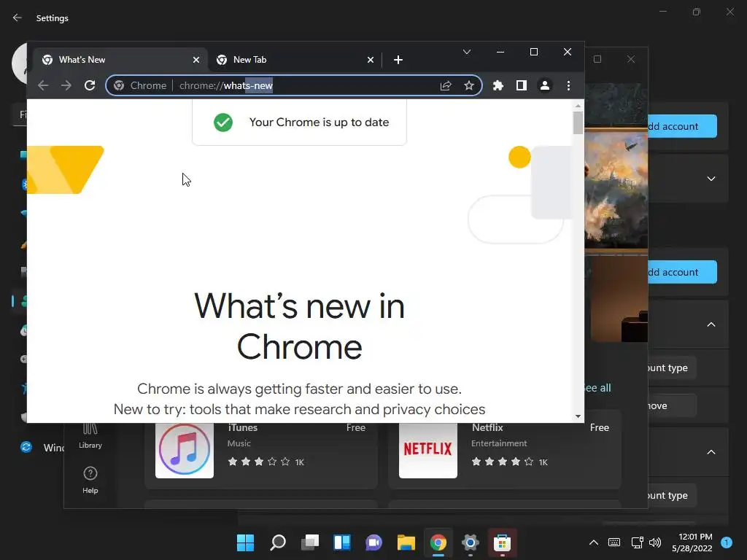Click Chrome icon on taskbar

point(438,542)
